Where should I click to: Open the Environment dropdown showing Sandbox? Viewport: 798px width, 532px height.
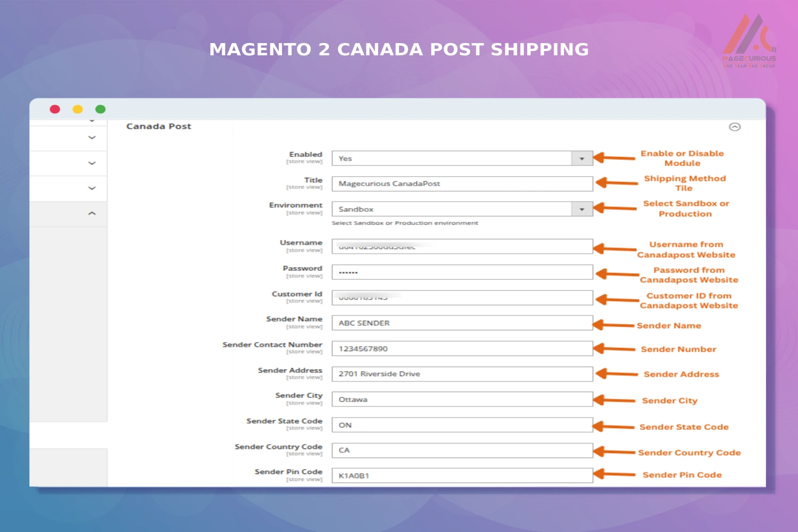pyautogui.click(x=581, y=210)
